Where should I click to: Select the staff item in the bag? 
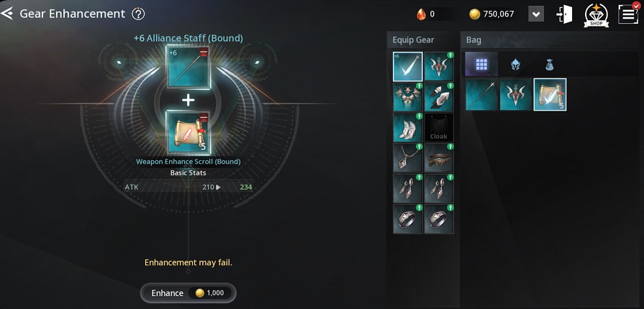click(x=482, y=94)
